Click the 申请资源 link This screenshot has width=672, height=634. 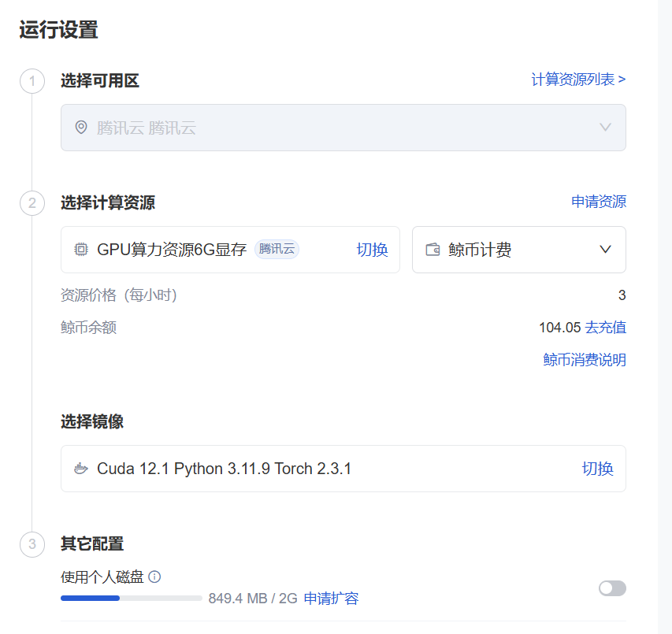point(599,202)
